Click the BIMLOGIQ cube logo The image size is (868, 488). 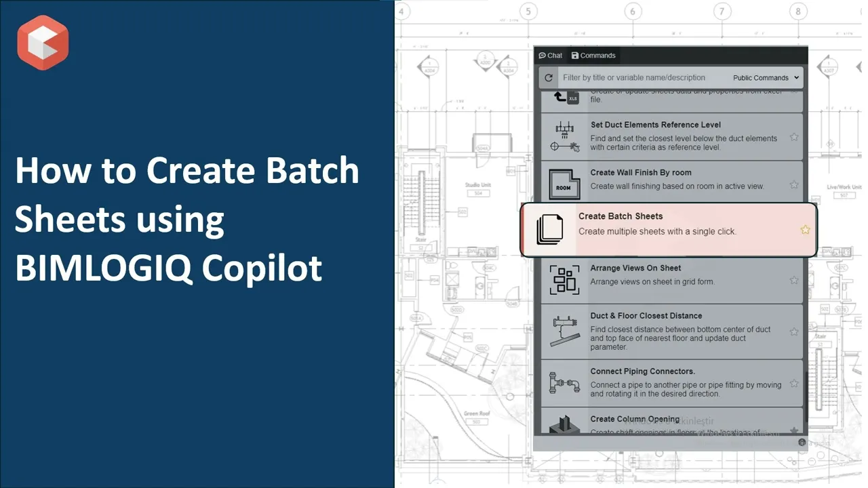pos(43,43)
